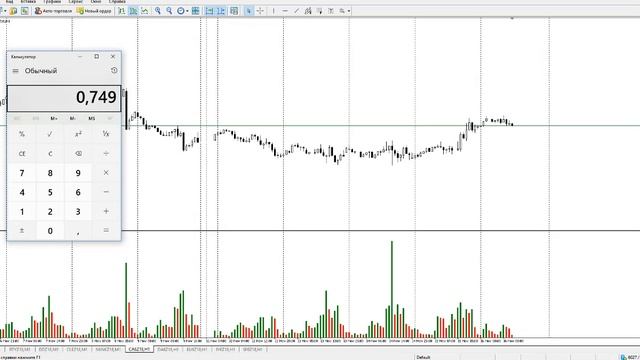Click the status bar Default profile label

coord(423,357)
